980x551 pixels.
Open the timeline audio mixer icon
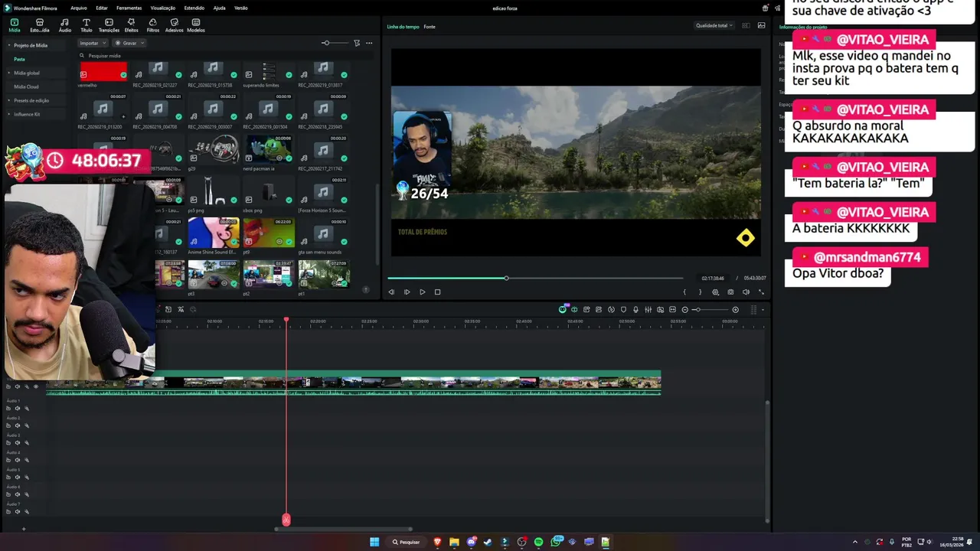click(648, 309)
